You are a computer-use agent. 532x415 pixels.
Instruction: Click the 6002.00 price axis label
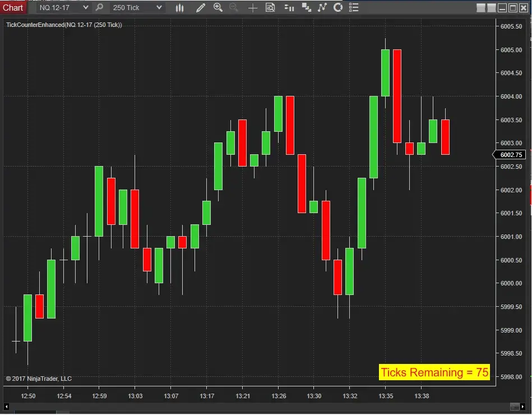pos(511,190)
